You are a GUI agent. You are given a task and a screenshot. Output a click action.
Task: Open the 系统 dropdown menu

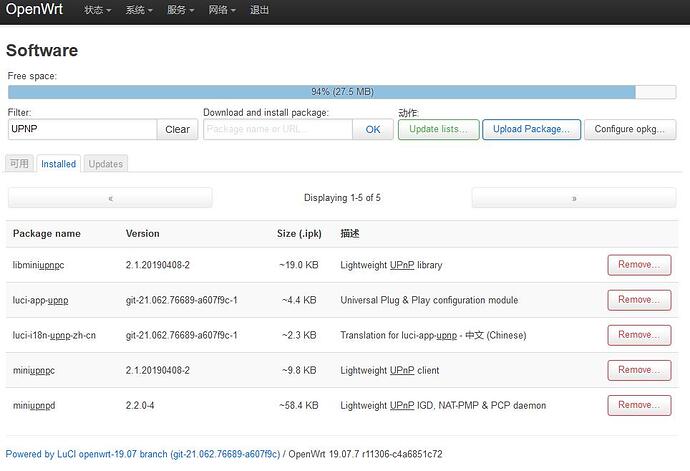(139, 10)
